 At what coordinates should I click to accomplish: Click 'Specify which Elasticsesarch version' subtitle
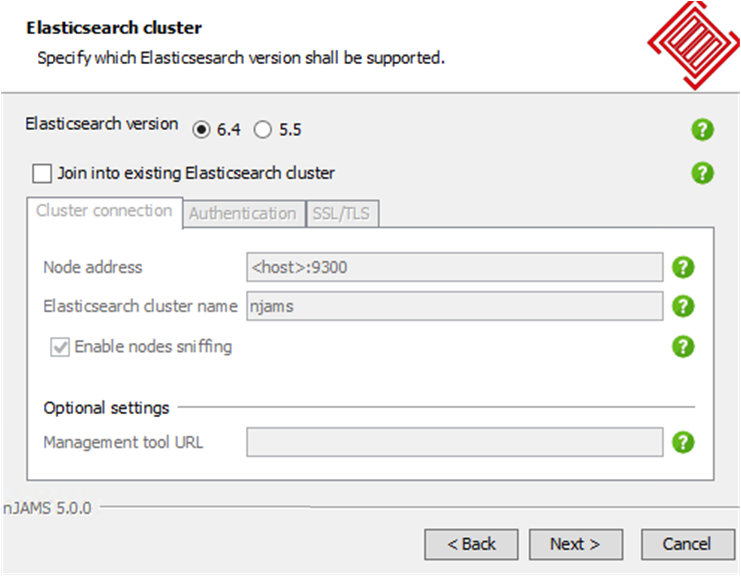tap(241, 58)
